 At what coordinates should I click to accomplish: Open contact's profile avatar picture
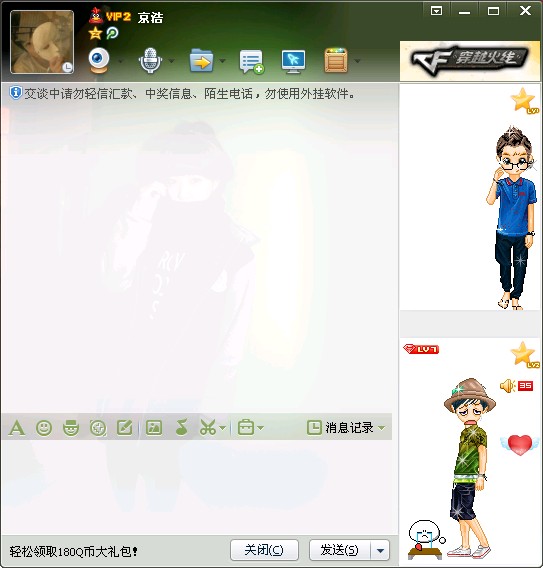(42, 42)
